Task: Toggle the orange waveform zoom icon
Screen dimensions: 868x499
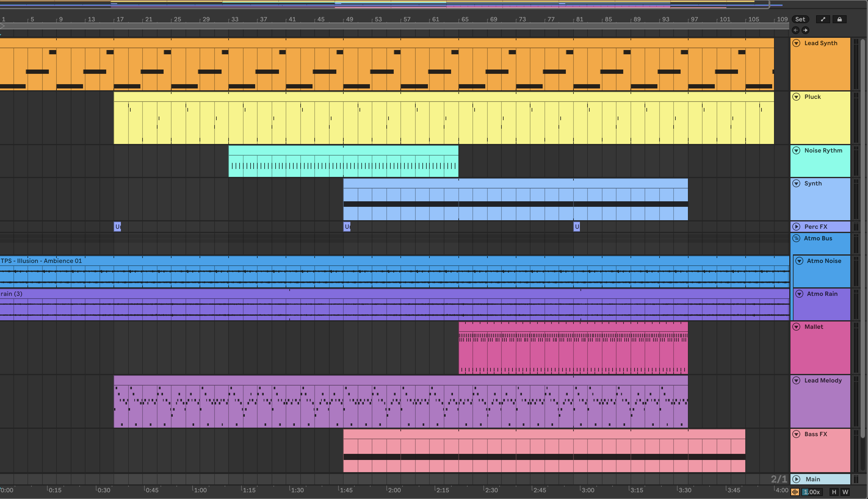Action: click(795, 492)
